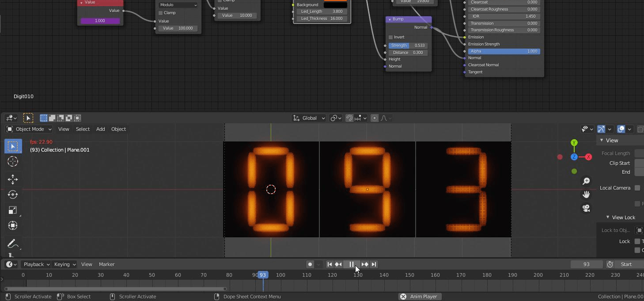Click the zoom magnifier icon in the viewport
The image size is (644, 301).
pos(586,181)
